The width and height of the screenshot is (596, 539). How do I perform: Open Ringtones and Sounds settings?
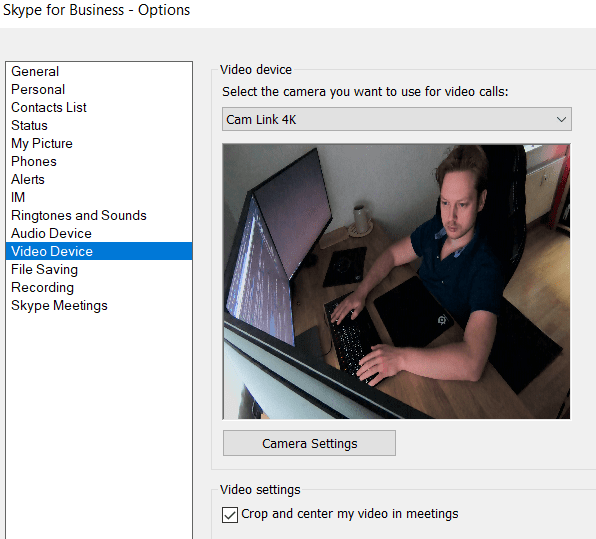(x=79, y=215)
